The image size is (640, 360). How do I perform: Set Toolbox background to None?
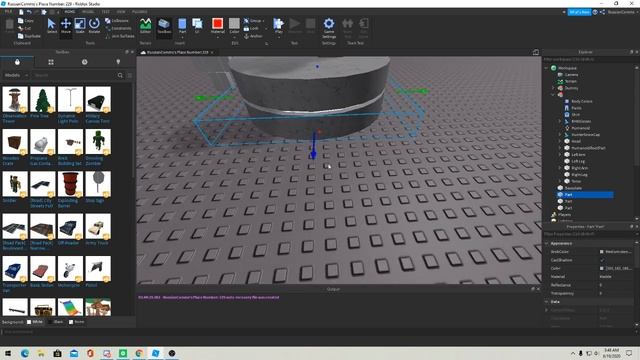pos(77,322)
